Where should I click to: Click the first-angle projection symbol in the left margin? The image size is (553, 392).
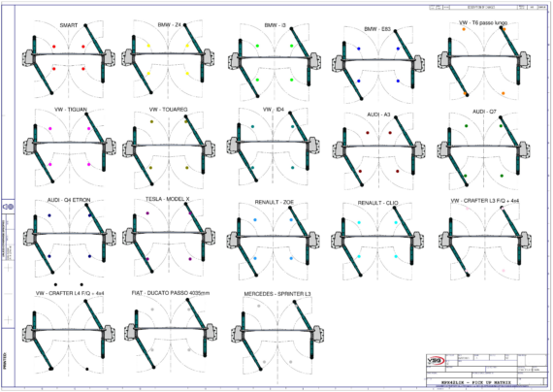click(x=8, y=207)
